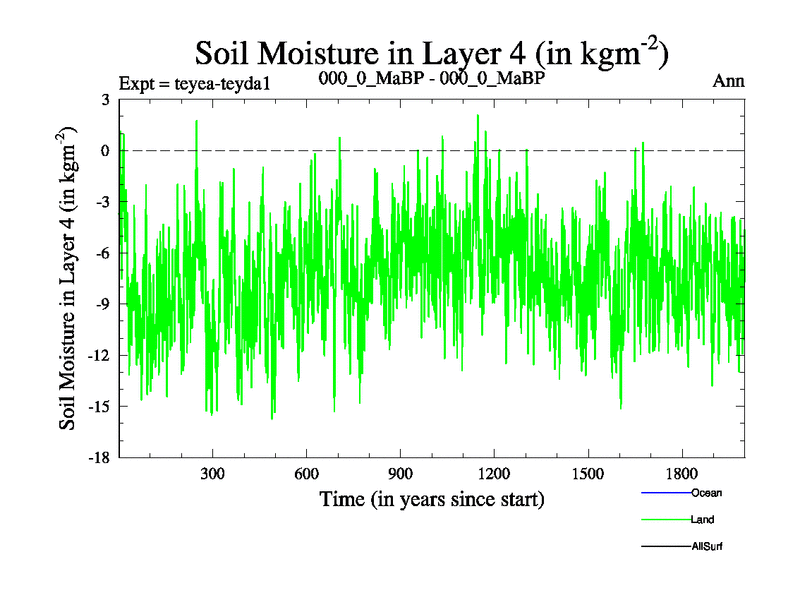Click the chart title Soil Moisture in Layer 4
Image resolution: width=800 pixels, height=600 pixels.
tap(431, 52)
